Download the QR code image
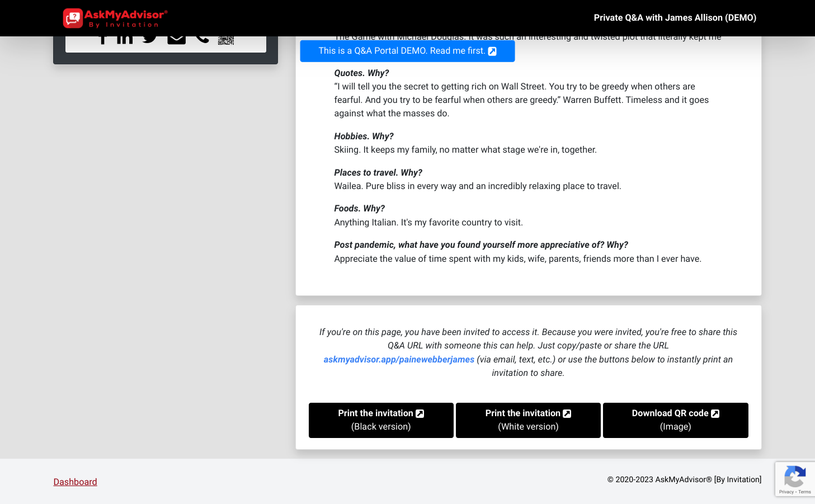815x504 pixels. click(676, 420)
